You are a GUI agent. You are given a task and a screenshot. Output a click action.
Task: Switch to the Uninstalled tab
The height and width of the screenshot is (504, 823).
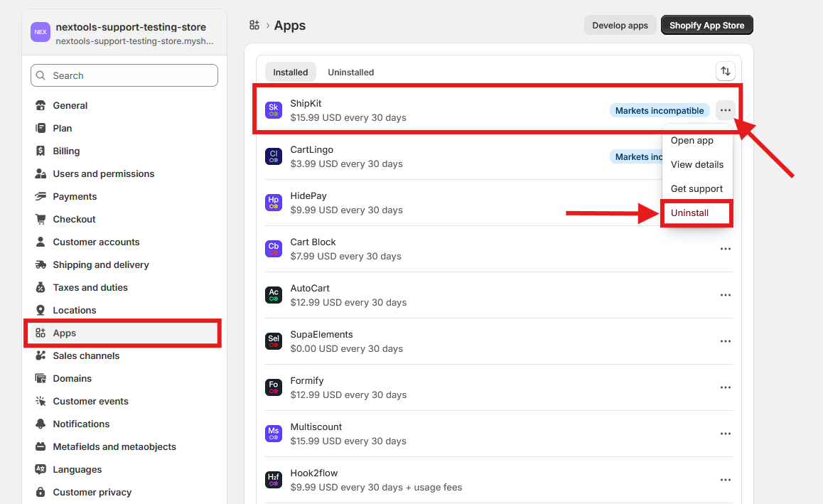coord(350,72)
